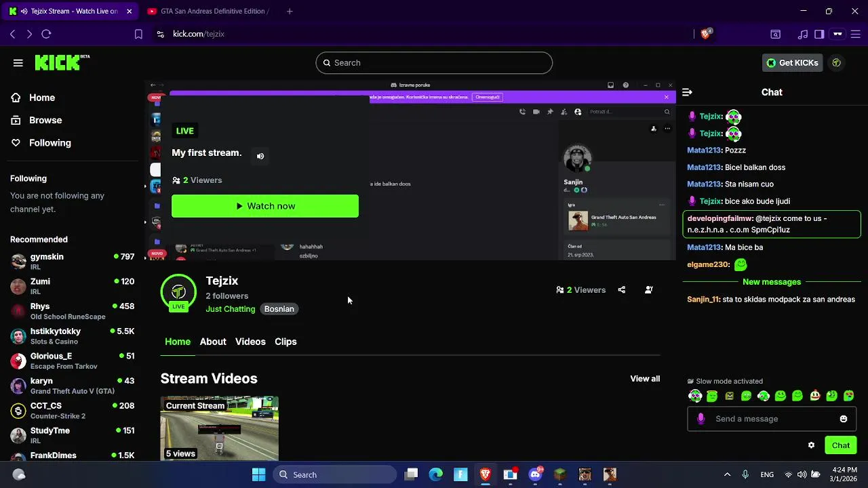Open recommended channel CCT_CS
The image size is (868, 488).
(x=73, y=411)
